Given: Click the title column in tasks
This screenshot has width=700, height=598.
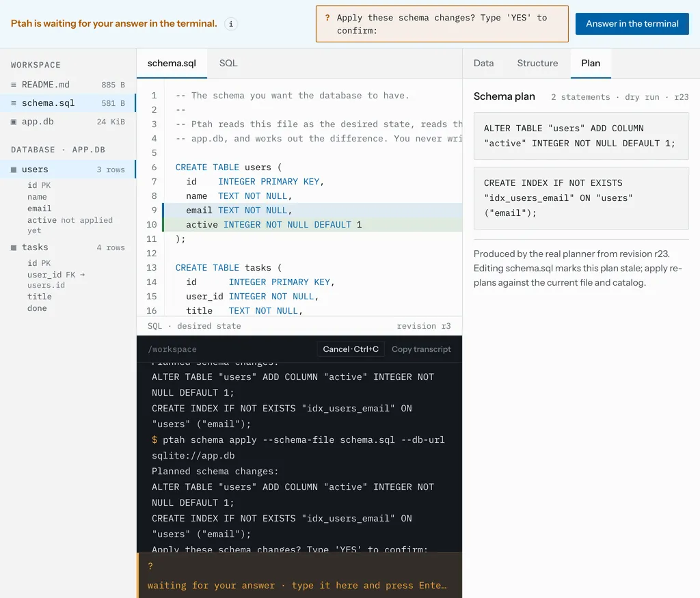Looking at the screenshot, I should point(39,297).
